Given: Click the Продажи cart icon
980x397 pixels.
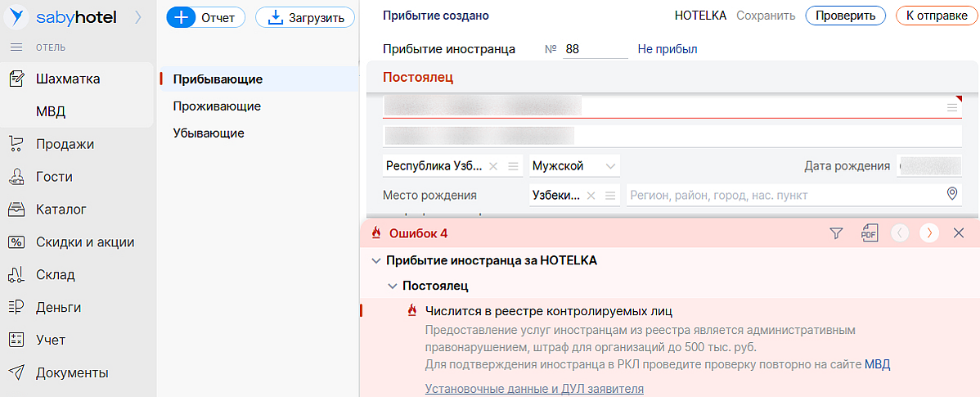Looking at the screenshot, I should coord(17,144).
